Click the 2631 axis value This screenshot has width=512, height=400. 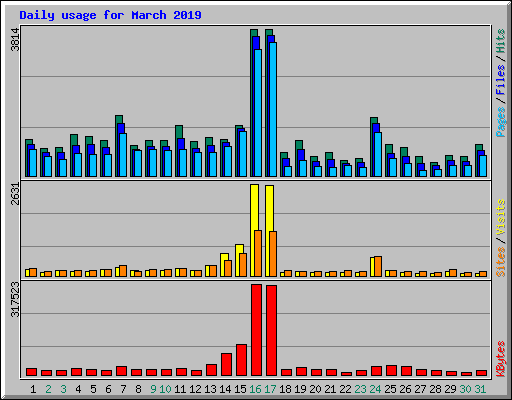point(15,194)
